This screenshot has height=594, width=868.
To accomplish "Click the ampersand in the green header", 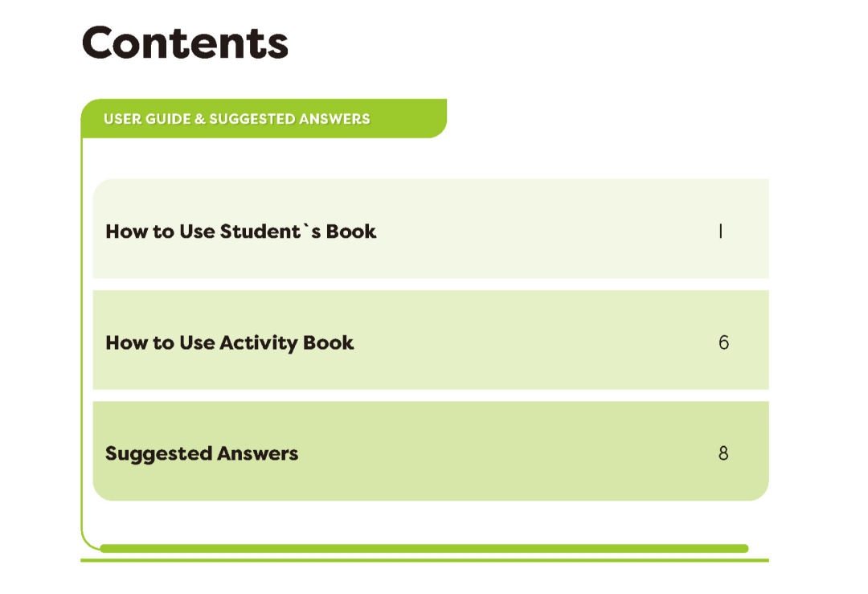I will 200,119.
